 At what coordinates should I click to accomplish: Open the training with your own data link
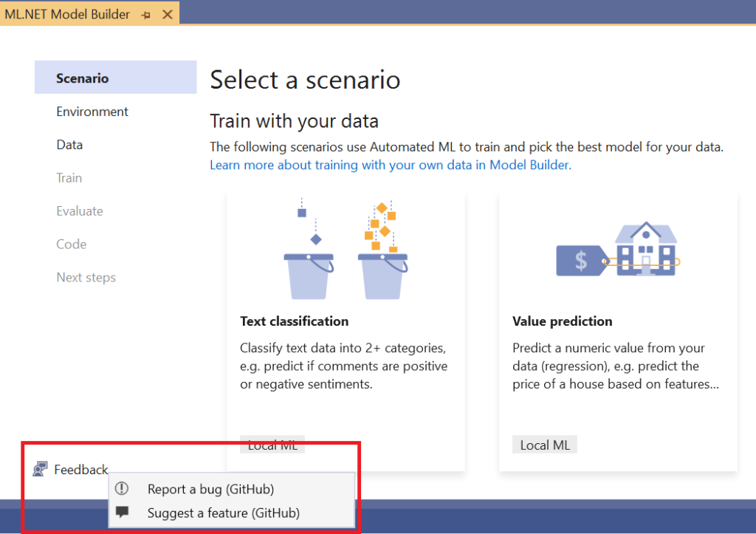[x=391, y=165]
